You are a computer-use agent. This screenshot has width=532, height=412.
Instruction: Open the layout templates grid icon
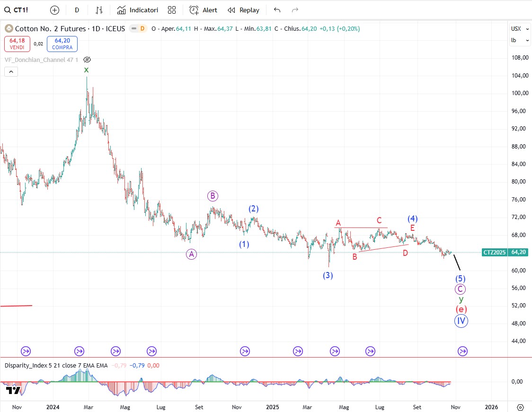click(172, 10)
